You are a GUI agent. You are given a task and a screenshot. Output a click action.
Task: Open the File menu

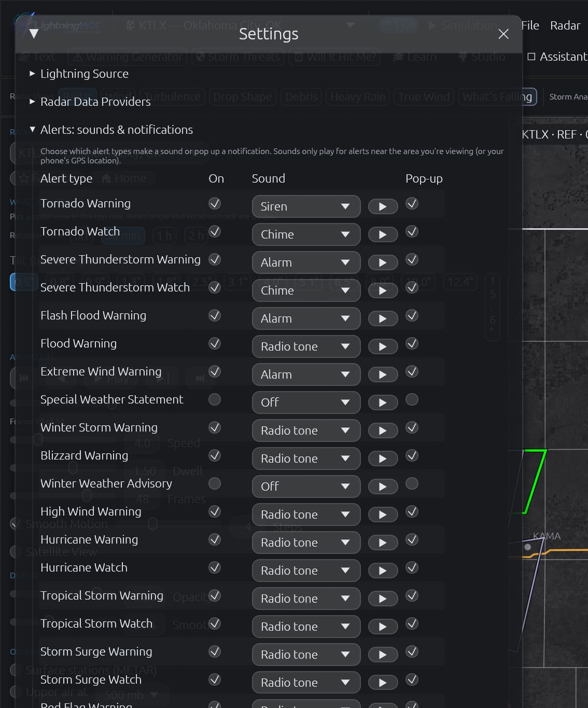530,25
